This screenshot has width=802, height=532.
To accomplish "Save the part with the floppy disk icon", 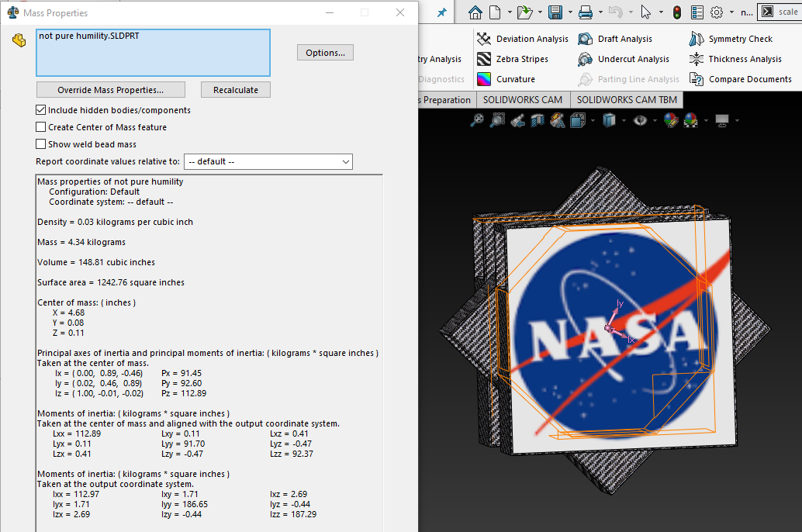I will point(555,12).
